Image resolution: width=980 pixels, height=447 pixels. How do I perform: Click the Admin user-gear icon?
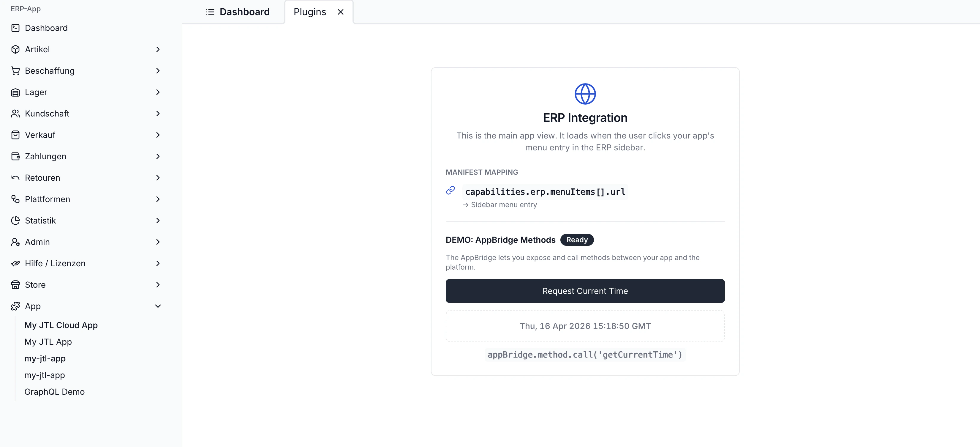(x=15, y=242)
